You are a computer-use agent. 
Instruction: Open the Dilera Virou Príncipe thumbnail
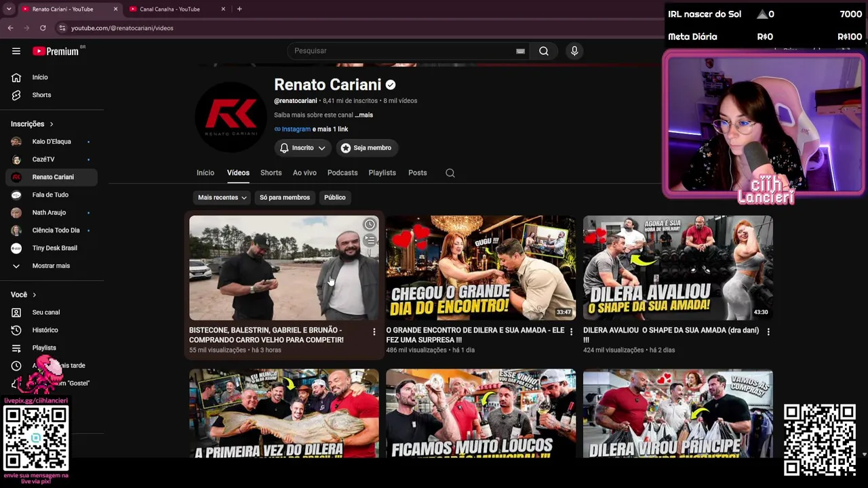pos(678,413)
